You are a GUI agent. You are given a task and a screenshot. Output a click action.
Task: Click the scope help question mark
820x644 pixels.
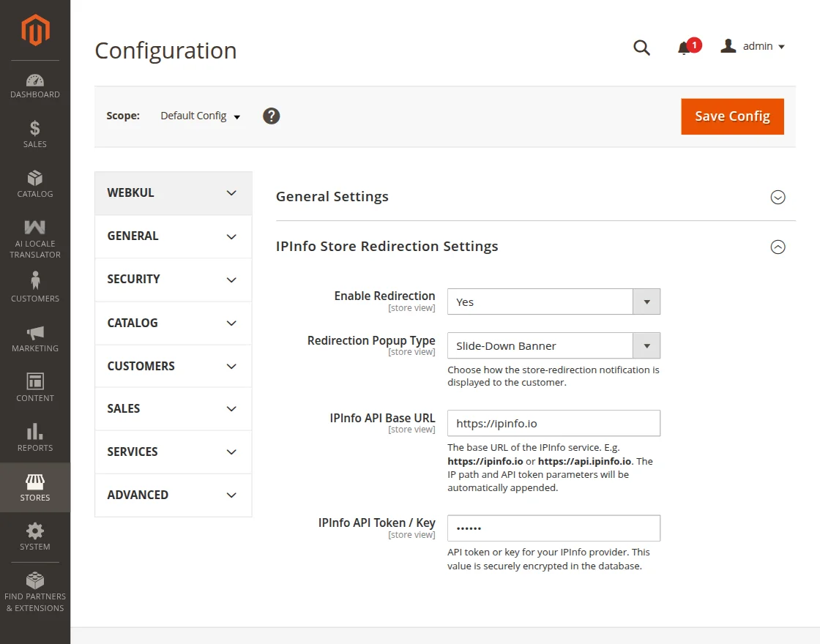tap(272, 116)
